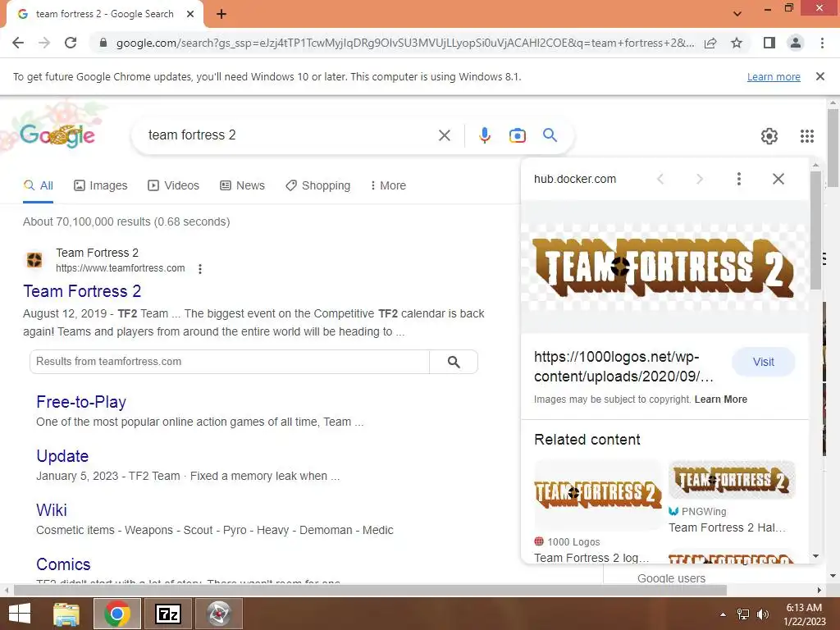The width and height of the screenshot is (840, 630).
Task: Switch to the Images tab
Action: 101,185
